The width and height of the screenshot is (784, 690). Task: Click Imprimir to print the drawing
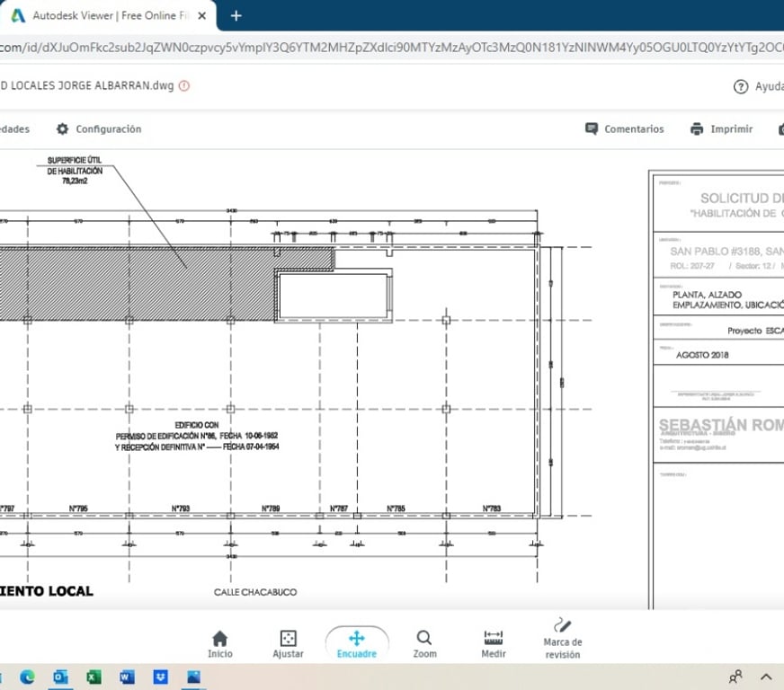(721, 129)
